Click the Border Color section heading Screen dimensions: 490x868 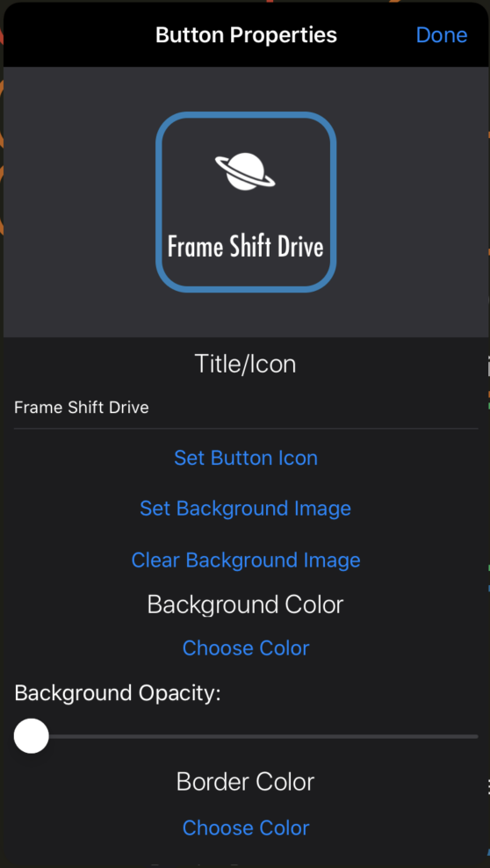coord(246,782)
